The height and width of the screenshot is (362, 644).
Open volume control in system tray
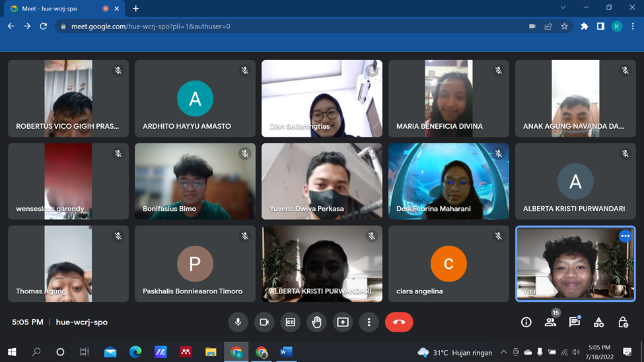pyautogui.click(x=576, y=352)
